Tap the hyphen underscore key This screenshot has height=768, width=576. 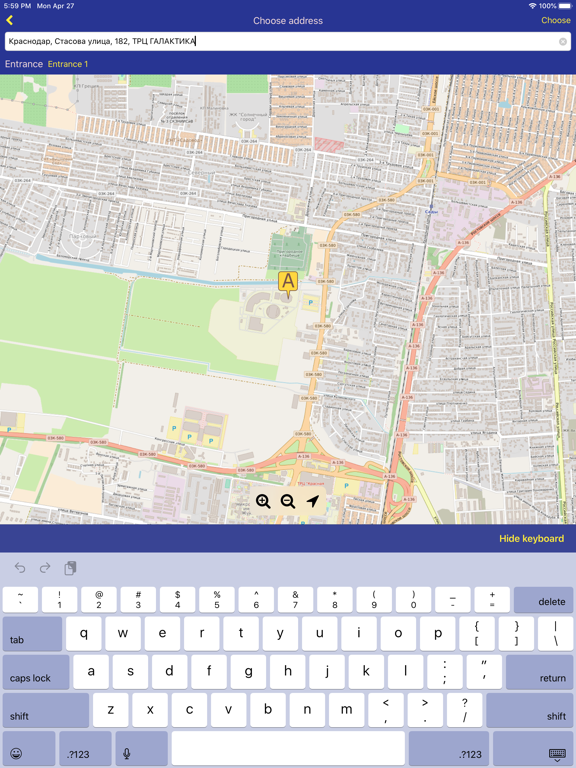[x=453, y=600]
